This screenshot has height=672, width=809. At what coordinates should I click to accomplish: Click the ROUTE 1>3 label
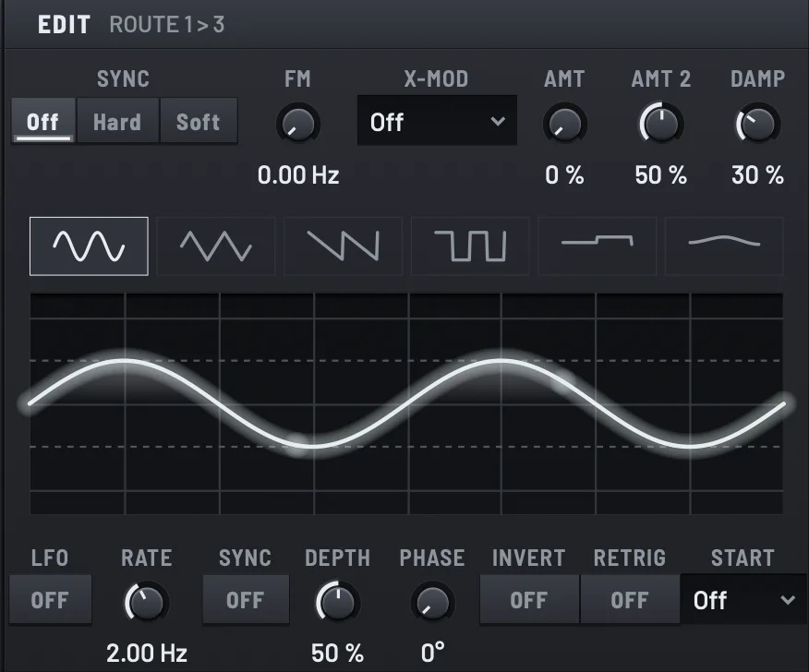167,25
